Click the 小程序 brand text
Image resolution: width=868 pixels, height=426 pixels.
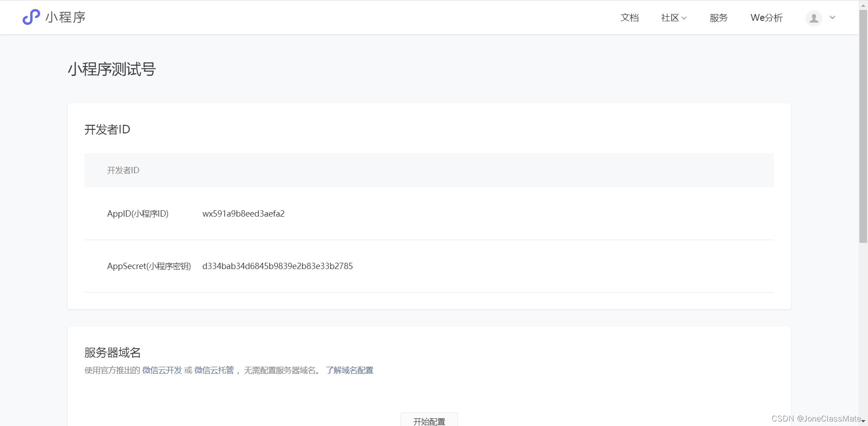[x=66, y=17]
